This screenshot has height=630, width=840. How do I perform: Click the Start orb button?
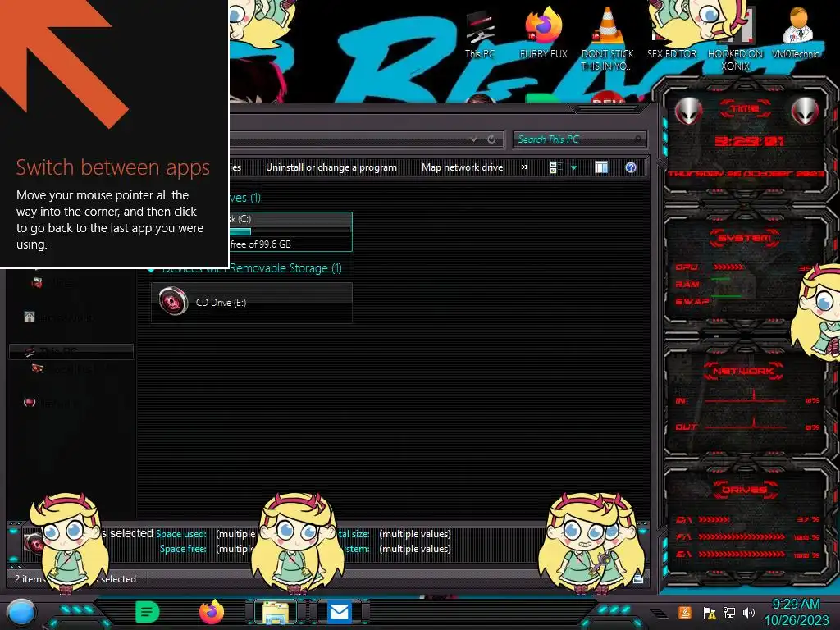[21, 613]
